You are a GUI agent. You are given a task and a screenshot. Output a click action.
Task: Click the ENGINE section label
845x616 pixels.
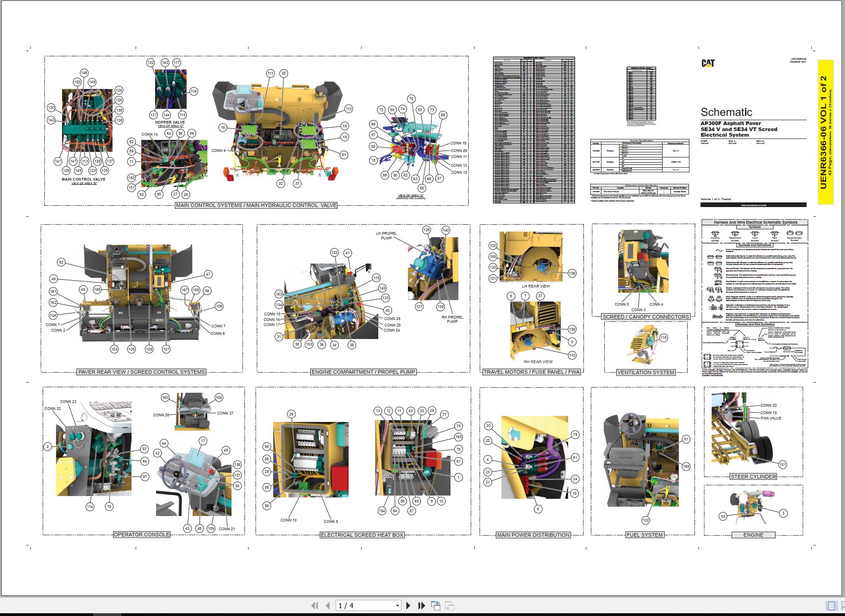coord(753,535)
